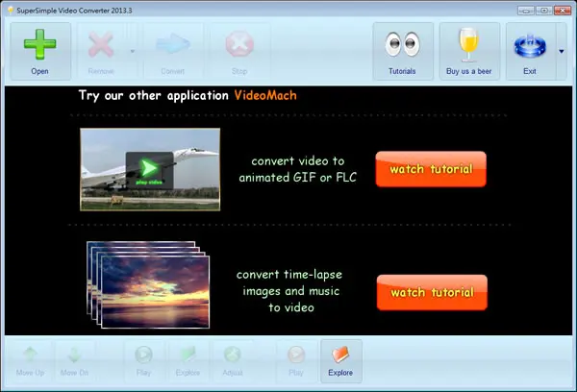The width and height of the screenshot is (577, 392).
Task: Click the orange Play icon beside active Explore
Action: pyautogui.click(x=296, y=361)
